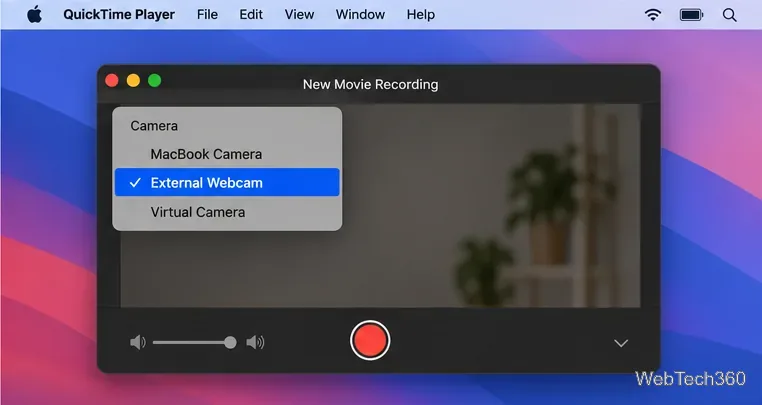Open the Apple menu
The image size is (762, 405).
[35, 15]
